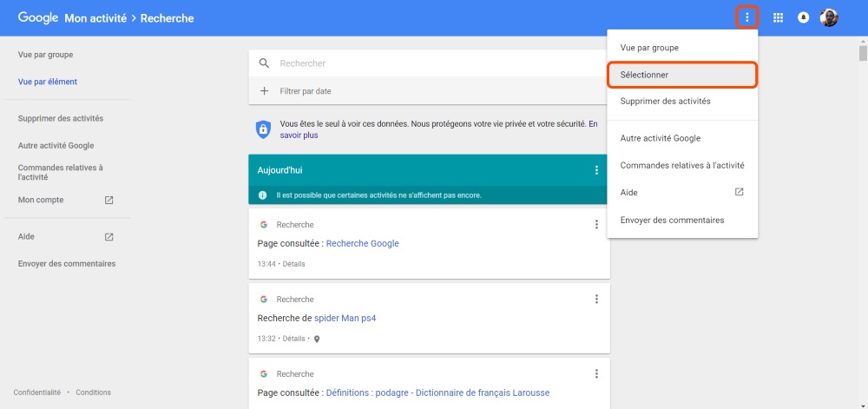This screenshot has width=868, height=409.
Task: Open the Google apps grid
Action: (778, 17)
